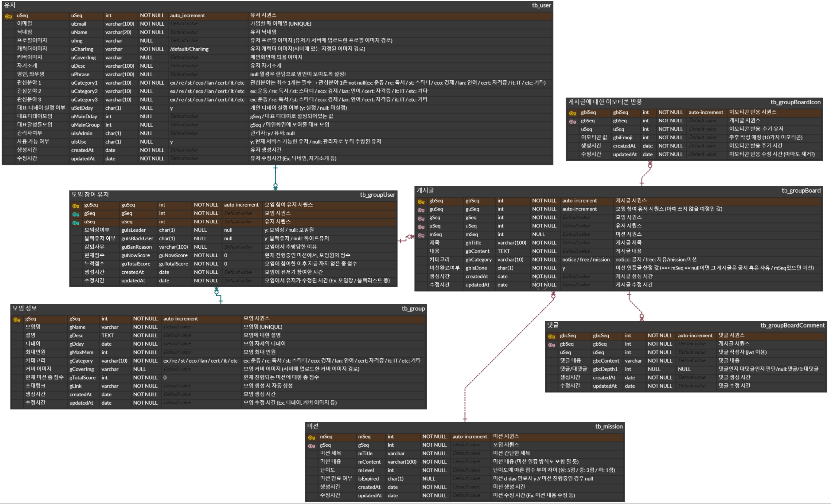Click the primary key icon beside uSeq in tb_user
This screenshot has width=831, height=504.
point(9,16)
